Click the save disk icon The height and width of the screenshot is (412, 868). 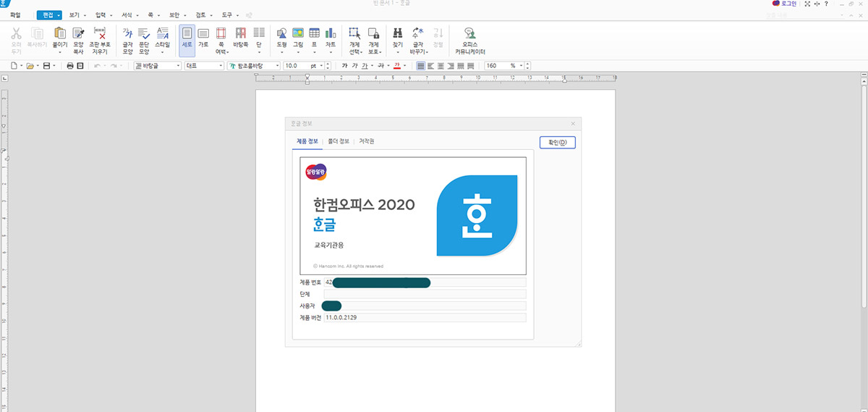pos(47,65)
